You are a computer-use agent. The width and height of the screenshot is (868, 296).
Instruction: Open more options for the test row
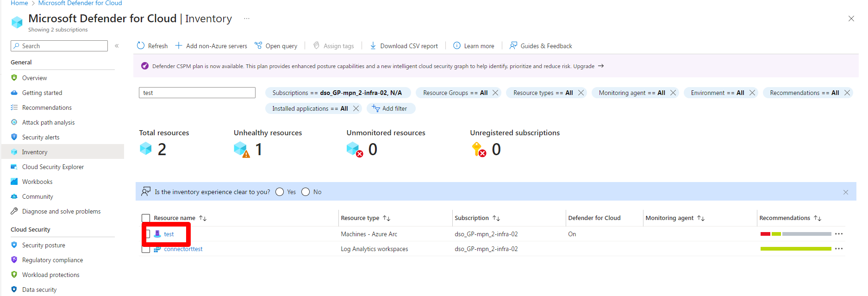pyautogui.click(x=839, y=234)
